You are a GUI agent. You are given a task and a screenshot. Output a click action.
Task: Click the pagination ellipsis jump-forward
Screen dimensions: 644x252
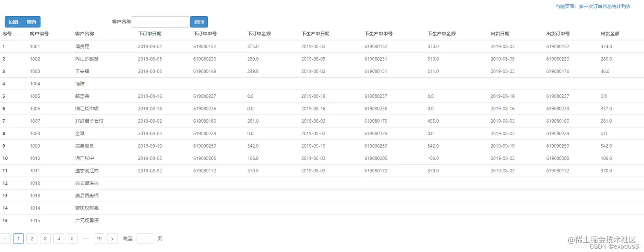tap(86, 239)
